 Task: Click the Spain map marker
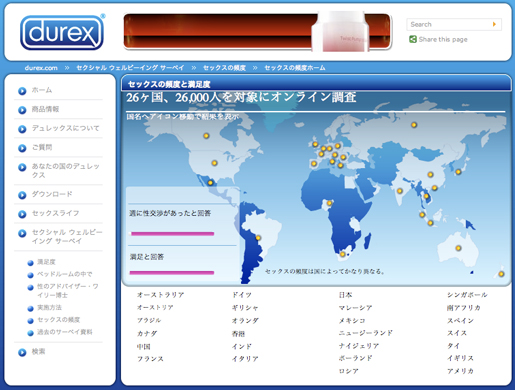[x=314, y=164]
